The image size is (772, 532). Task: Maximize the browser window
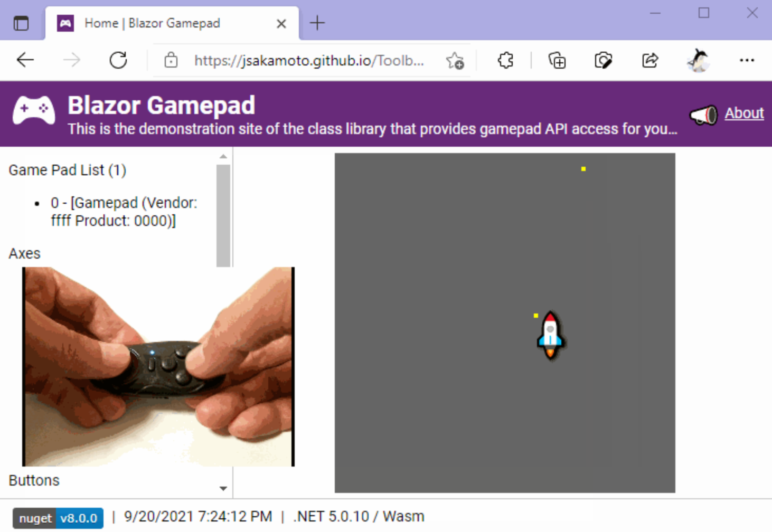point(704,13)
